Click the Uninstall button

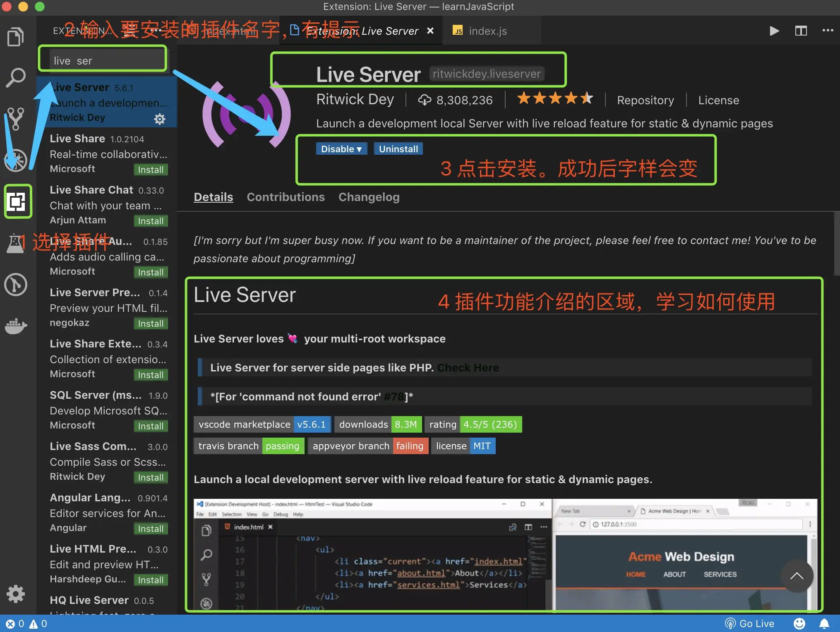click(398, 149)
